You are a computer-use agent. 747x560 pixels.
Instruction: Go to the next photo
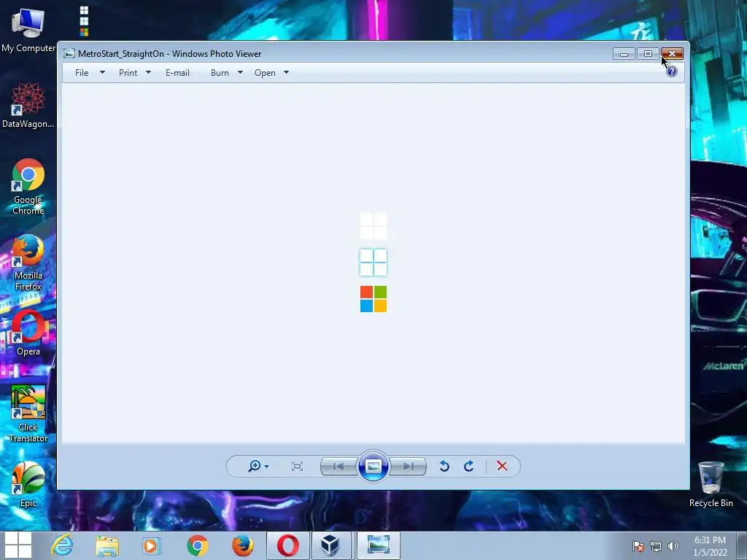pos(408,466)
